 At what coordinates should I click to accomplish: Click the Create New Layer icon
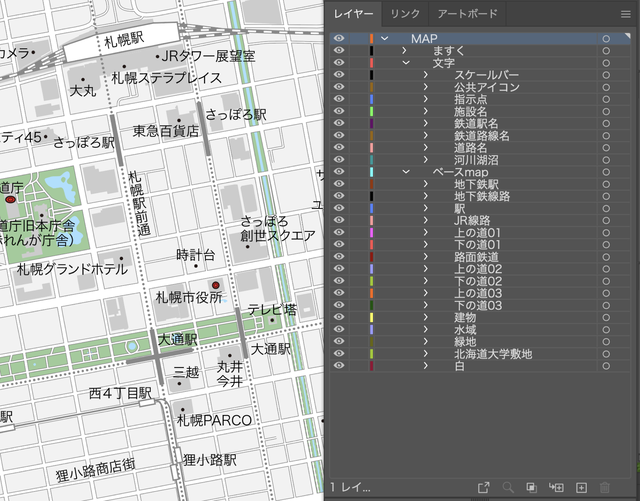click(x=580, y=487)
